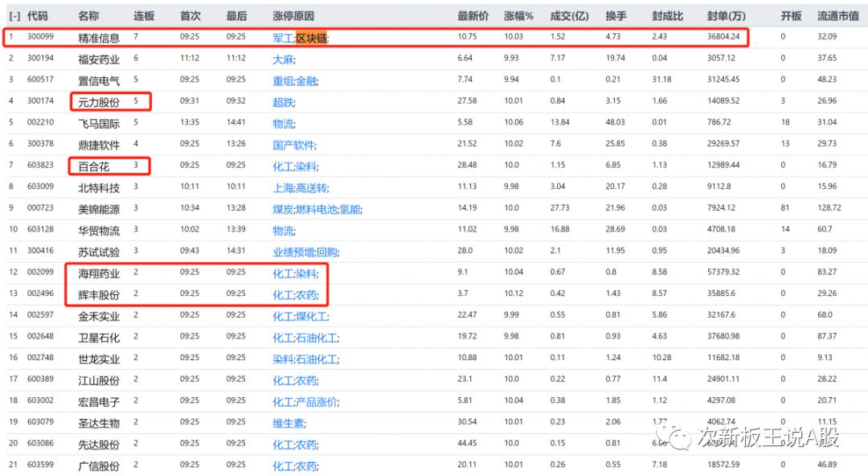Open the 大麻 reason link
Screen dimensions: 868x476
point(284,59)
